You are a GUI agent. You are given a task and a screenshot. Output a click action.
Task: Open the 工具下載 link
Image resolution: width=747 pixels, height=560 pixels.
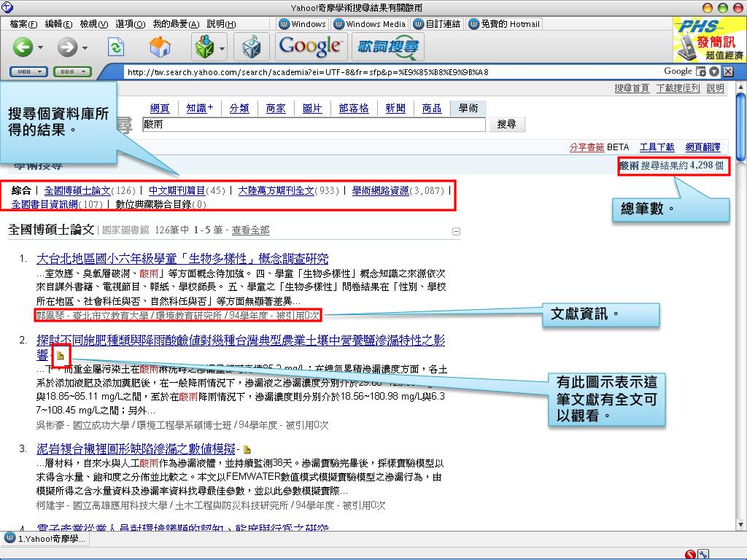657,147
